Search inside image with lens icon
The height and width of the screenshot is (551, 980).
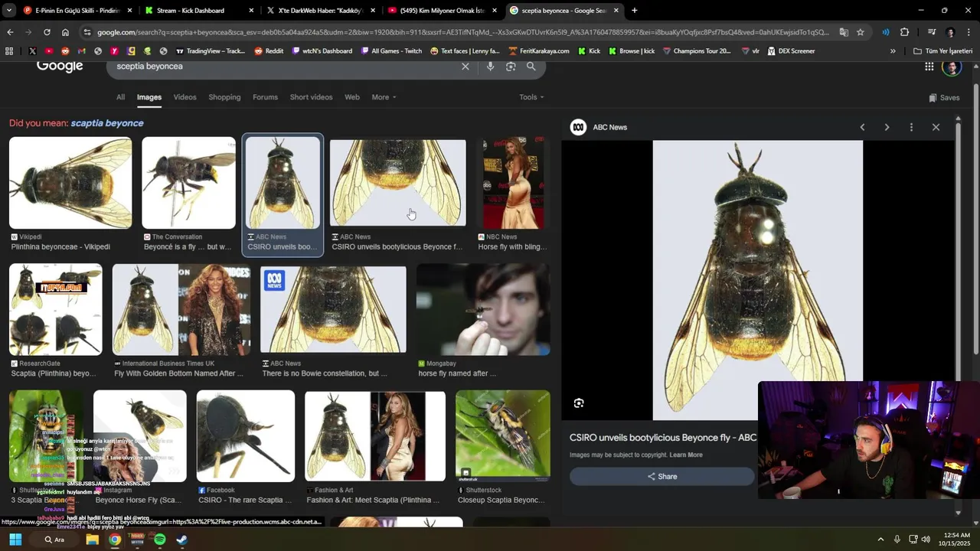(579, 403)
